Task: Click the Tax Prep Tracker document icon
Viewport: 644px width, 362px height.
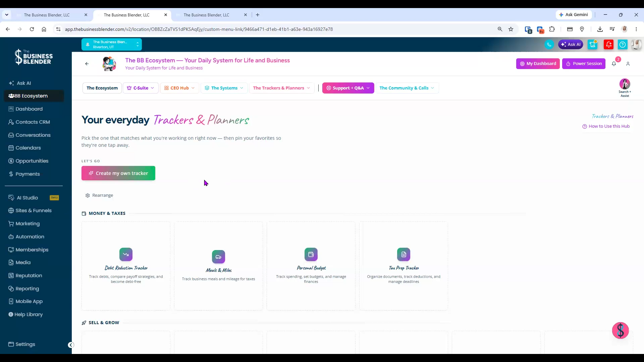Action: (404, 254)
